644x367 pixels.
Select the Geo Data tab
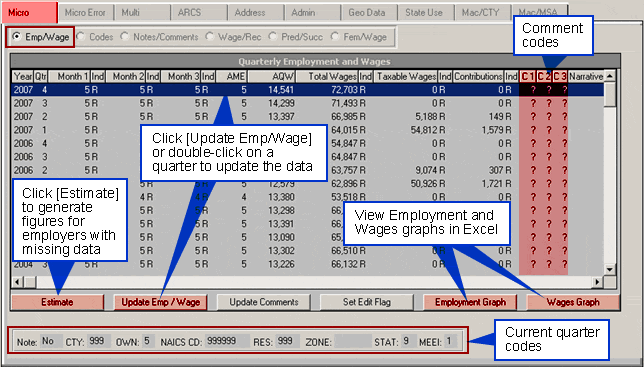(x=369, y=12)
